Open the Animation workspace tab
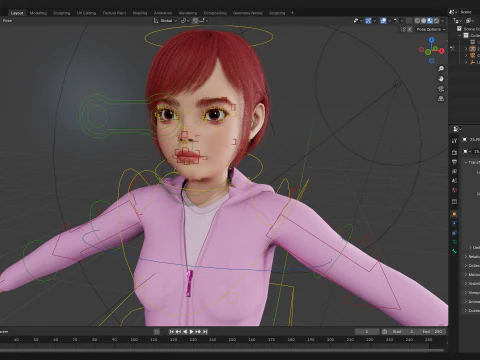 (163, 13)
